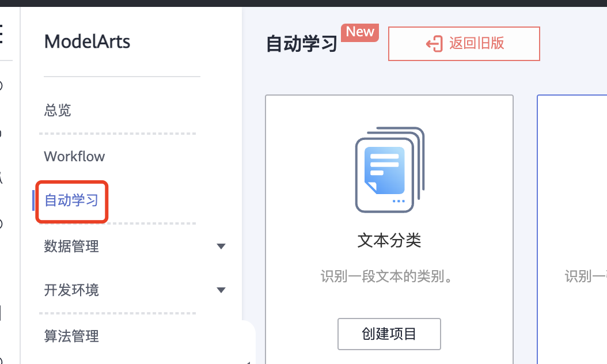Screen dimensions: 607x364
Task: Click the New badge
Action: [x=360, y=32]
